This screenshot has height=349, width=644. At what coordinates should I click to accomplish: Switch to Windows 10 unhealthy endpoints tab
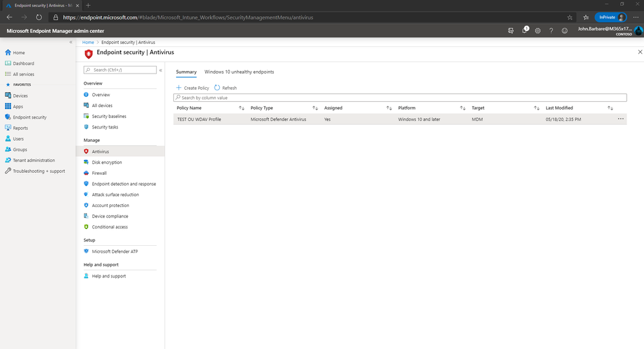click(239, 72)
